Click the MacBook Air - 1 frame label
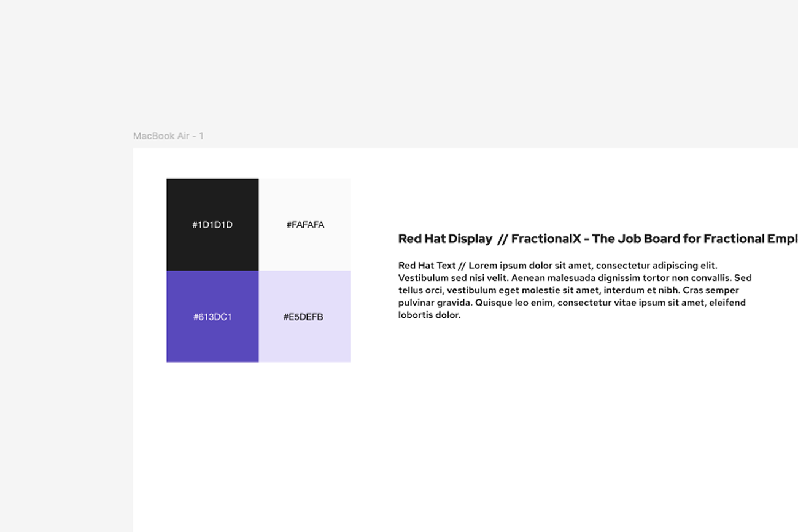798x532 pixels. [x=168, y=136]
